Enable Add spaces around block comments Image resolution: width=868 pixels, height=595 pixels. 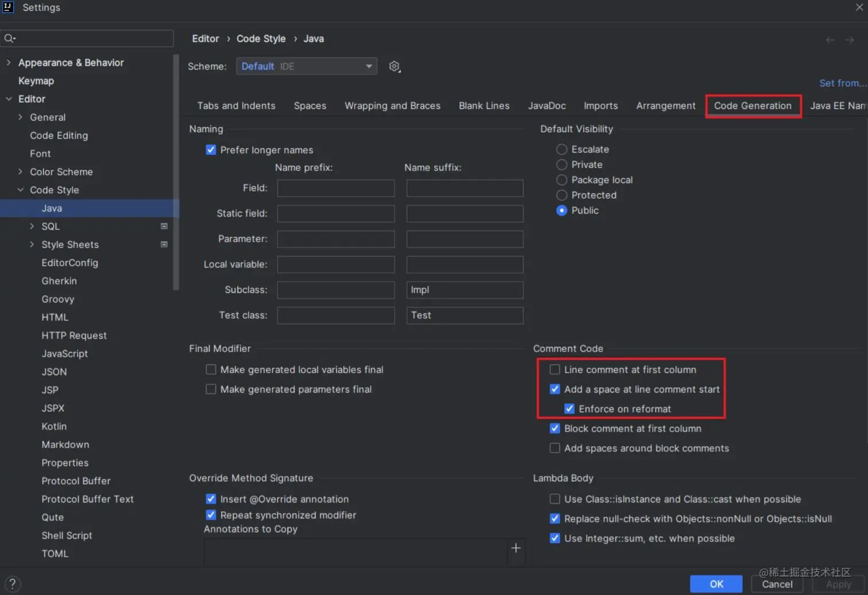[x=555, y=448]
